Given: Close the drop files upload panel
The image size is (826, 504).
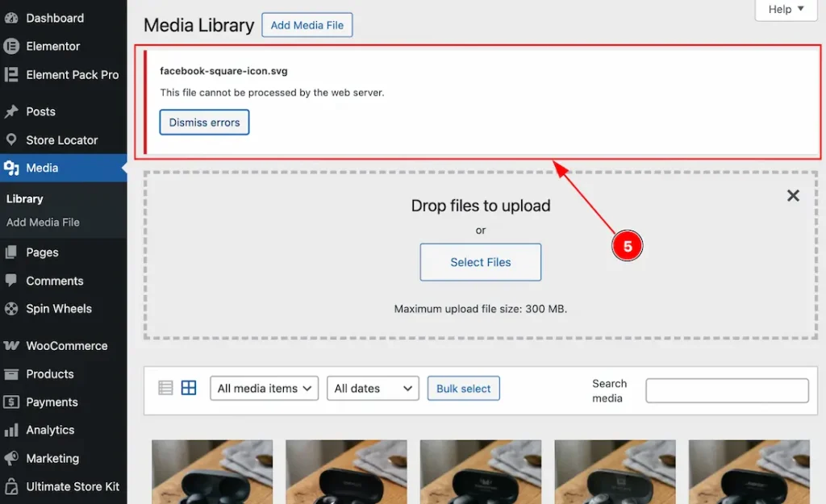Looking at the screenshot, I should coord(793,196).
